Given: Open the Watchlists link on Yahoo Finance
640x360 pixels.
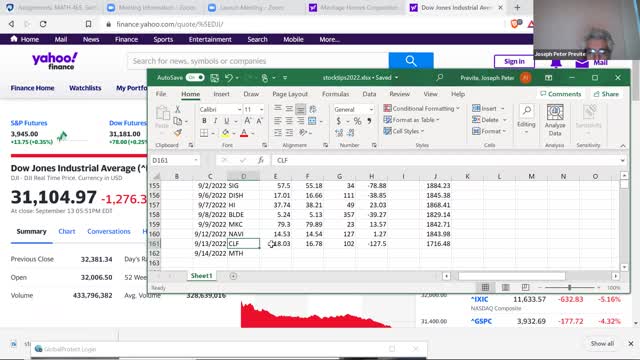Looking at the screenshot, I should [85, 88].
